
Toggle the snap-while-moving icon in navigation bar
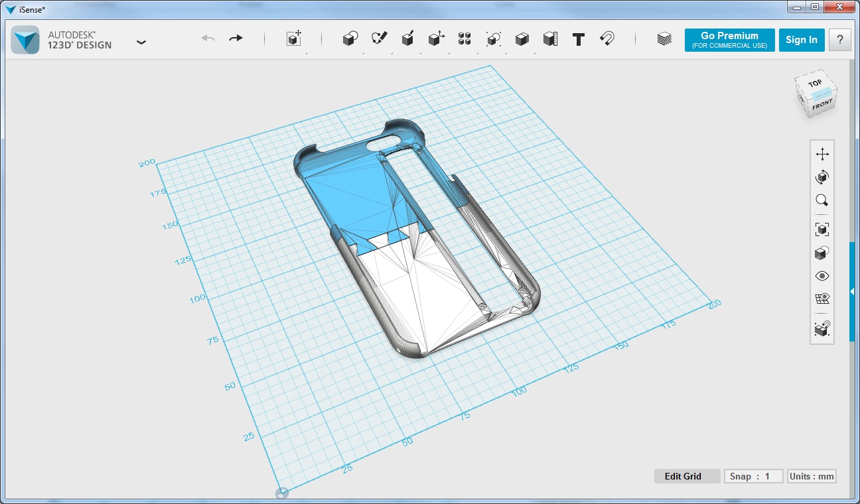(822, 328)
